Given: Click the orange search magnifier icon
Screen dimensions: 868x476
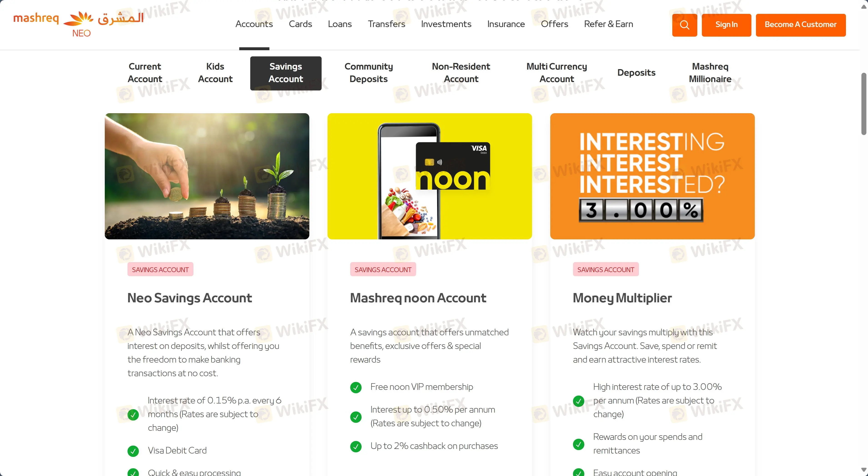Looking at the screenshot, I should coord(684,25).
